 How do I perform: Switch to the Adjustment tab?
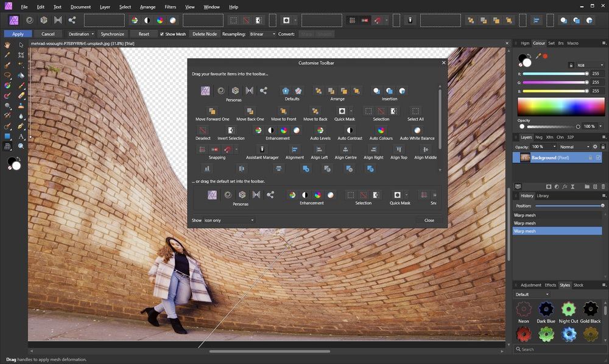(530, 285)
